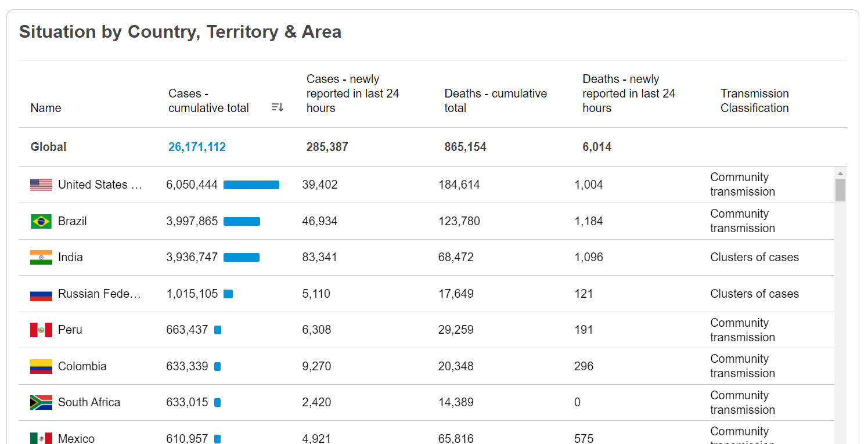Click the table vertical scrollbar thumb
This screenshot has height=444, width=868.
pyautogui.click(x=840, y=190)
